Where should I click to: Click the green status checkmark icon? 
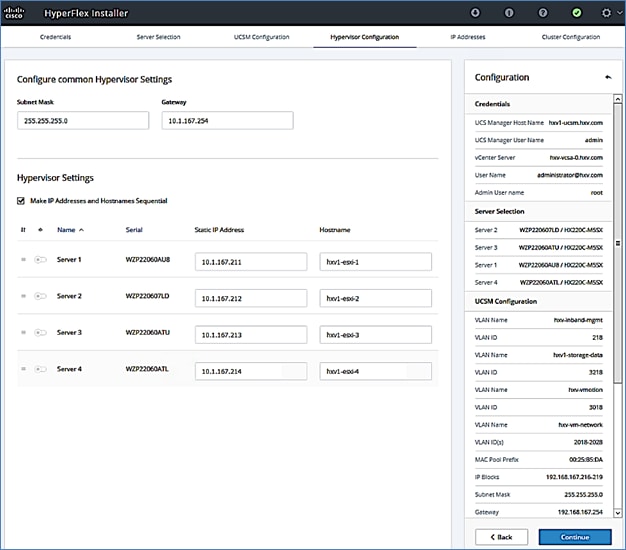click(x=576, y=13)
